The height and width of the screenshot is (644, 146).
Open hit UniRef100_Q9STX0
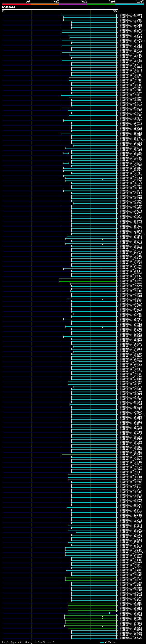click(x=131, y=299)
